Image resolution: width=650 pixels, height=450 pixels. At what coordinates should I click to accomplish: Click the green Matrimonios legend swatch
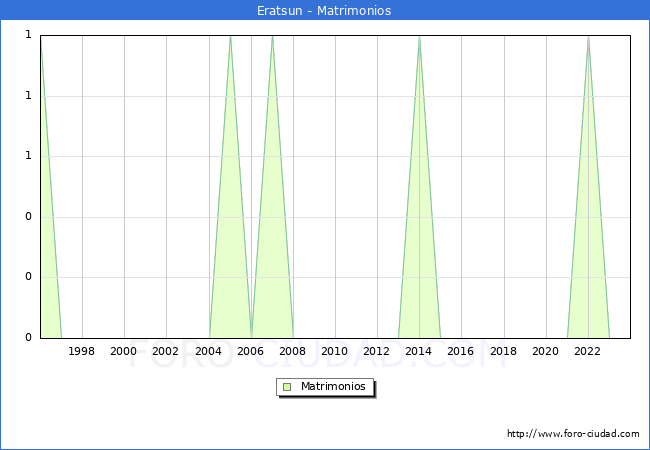(287, 386)
